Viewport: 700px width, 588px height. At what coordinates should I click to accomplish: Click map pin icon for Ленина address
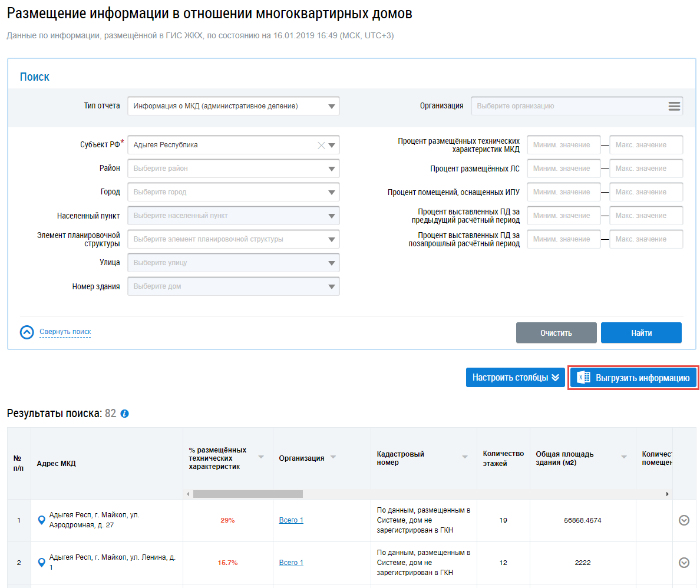41,563
